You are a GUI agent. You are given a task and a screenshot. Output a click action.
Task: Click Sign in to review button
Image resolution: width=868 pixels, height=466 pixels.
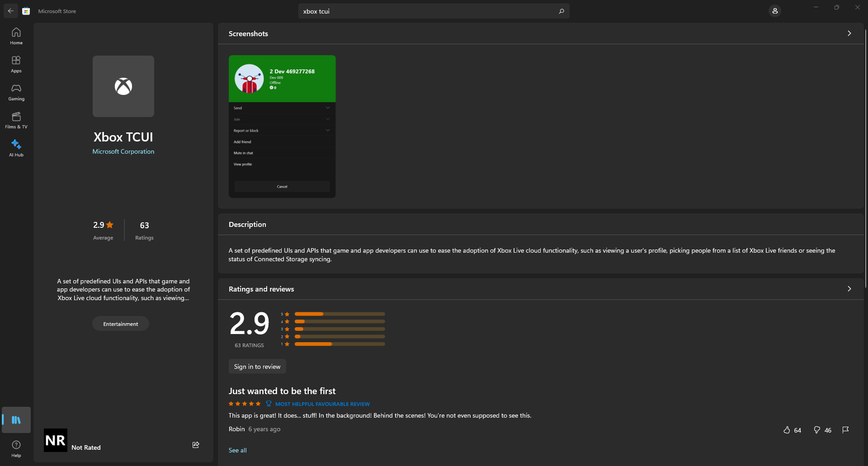[x=257, y=367]
